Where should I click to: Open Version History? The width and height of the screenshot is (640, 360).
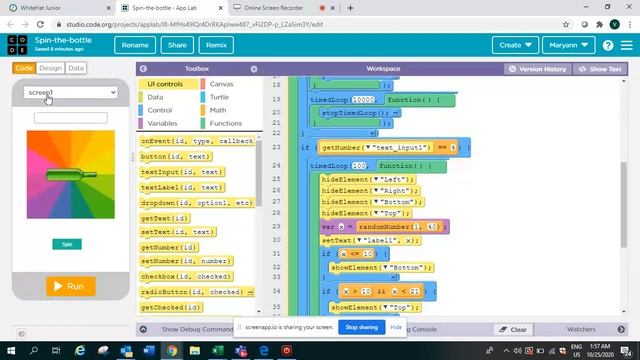click(x=538, y=69)
